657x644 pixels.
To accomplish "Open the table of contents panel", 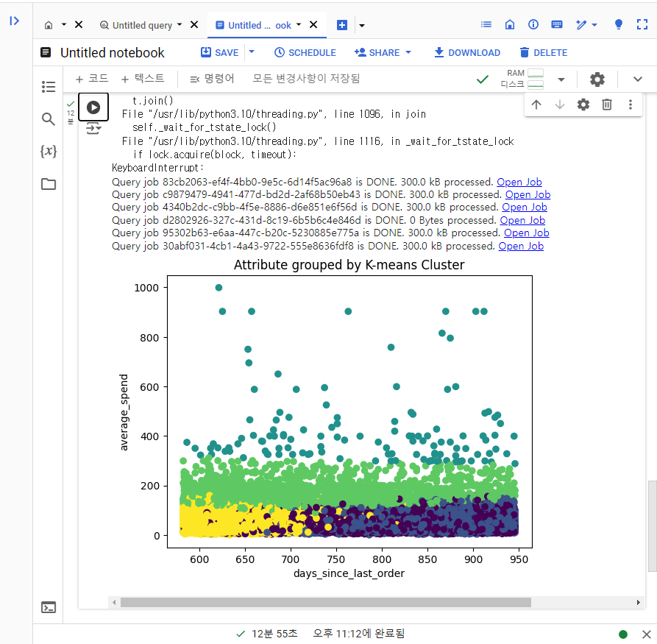I will [49, 87].
